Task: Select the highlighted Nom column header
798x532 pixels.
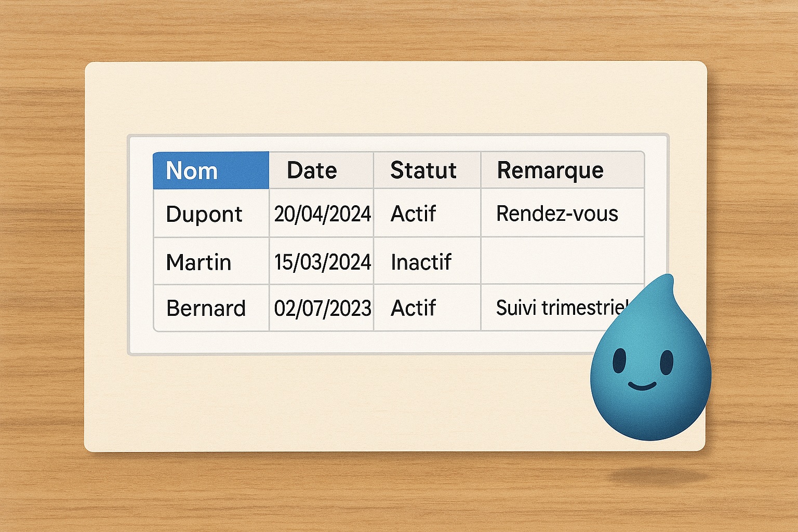Action: 211,170
